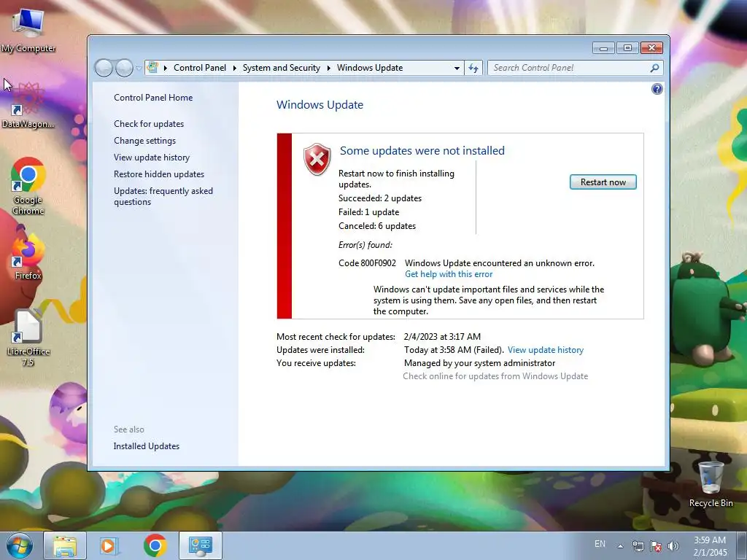Open Control Panel Home
The image size is (747, 560).
[153, 98]
